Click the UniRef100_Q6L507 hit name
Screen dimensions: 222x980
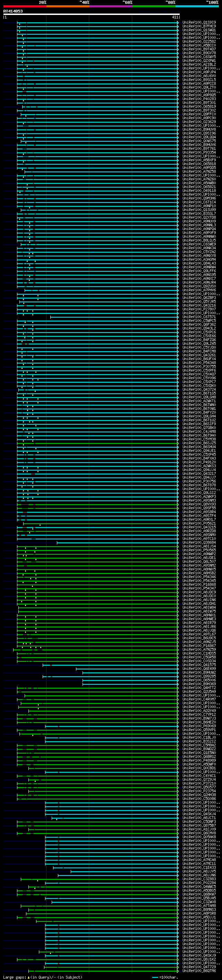coord(199,561)
